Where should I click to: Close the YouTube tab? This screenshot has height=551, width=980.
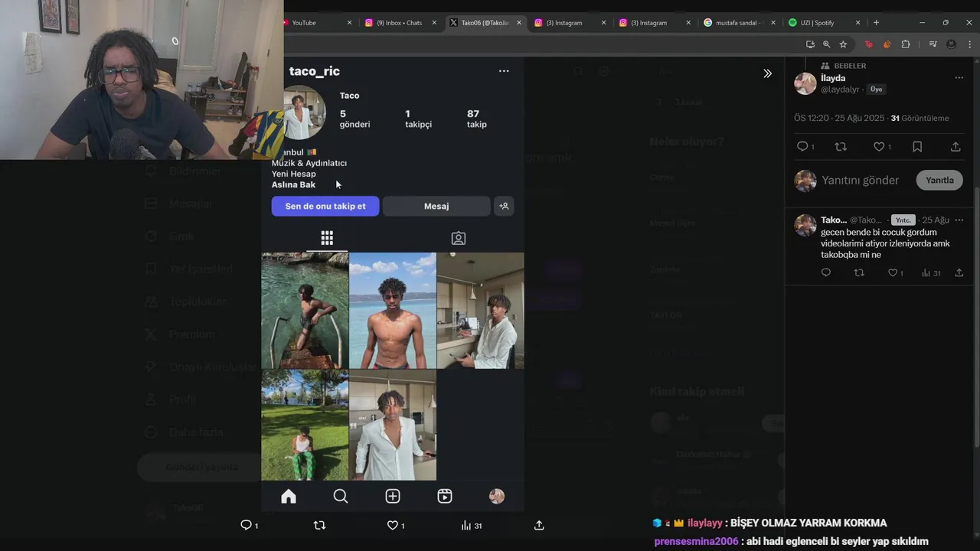(x=349, y=23)
